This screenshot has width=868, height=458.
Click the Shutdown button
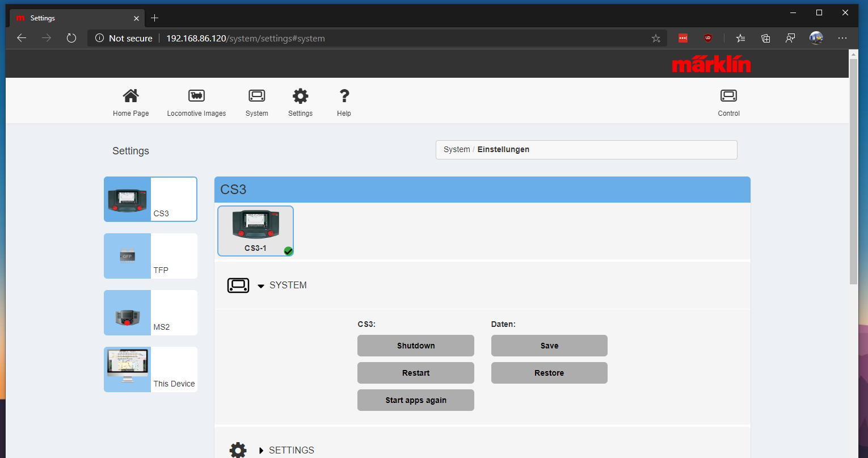(416, 346)
